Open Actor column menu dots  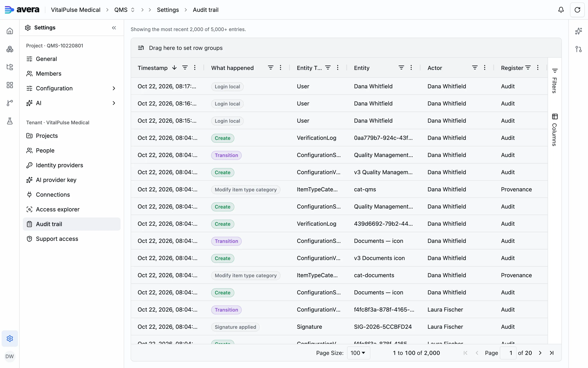click(x=484, y=68)
